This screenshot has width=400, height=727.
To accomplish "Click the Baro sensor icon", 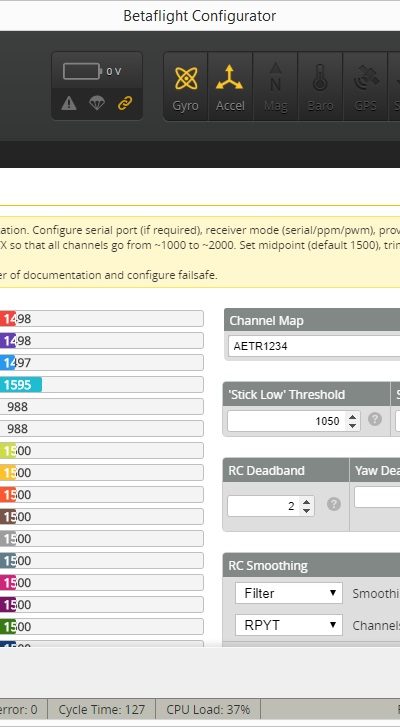I will pyautogui.click(x=320, y=86).
